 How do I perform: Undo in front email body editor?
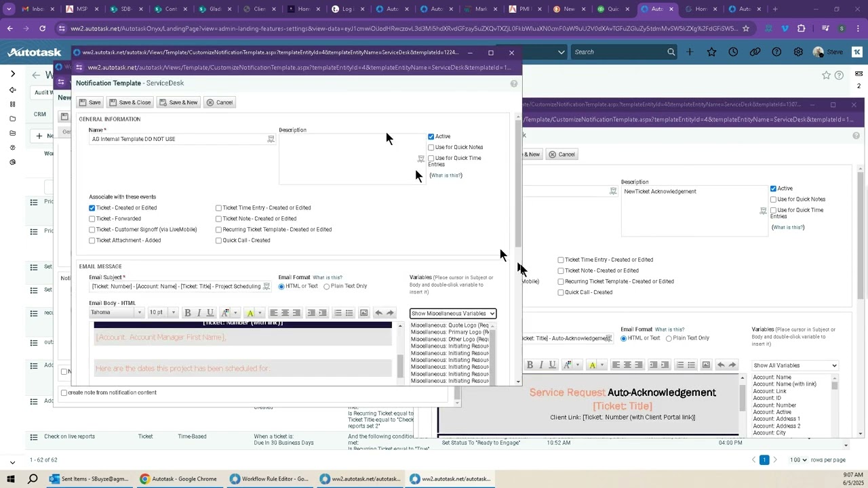coord(379,312)
